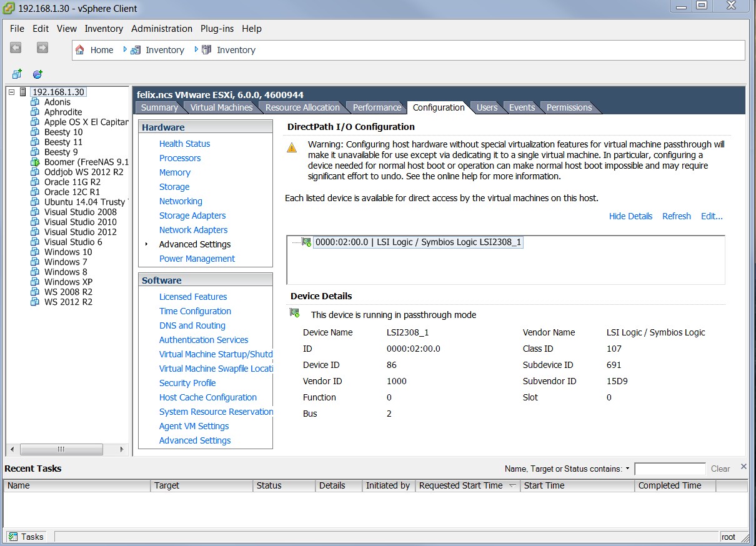Open Storage Adapters under Hardware
756x546 pixels.
tap(192, 216)
